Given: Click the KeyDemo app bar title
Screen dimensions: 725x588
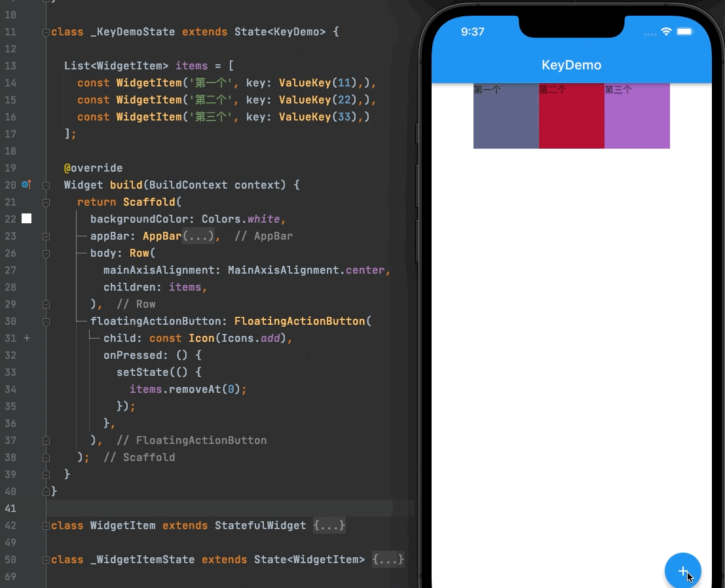Looking at the screenshot, I should tap(572, 65).
